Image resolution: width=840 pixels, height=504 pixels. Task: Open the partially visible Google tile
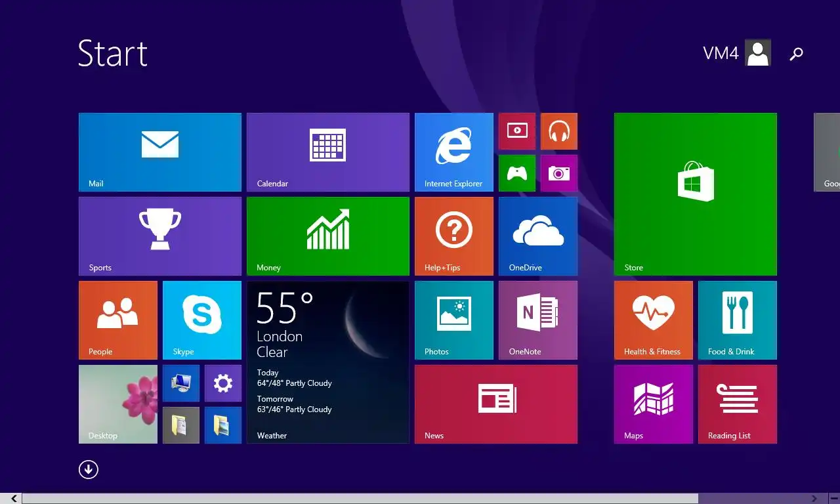(827, 152)
